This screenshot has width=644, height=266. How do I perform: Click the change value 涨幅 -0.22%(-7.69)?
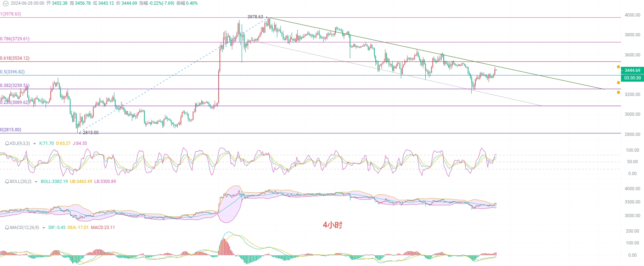point(157,3)
